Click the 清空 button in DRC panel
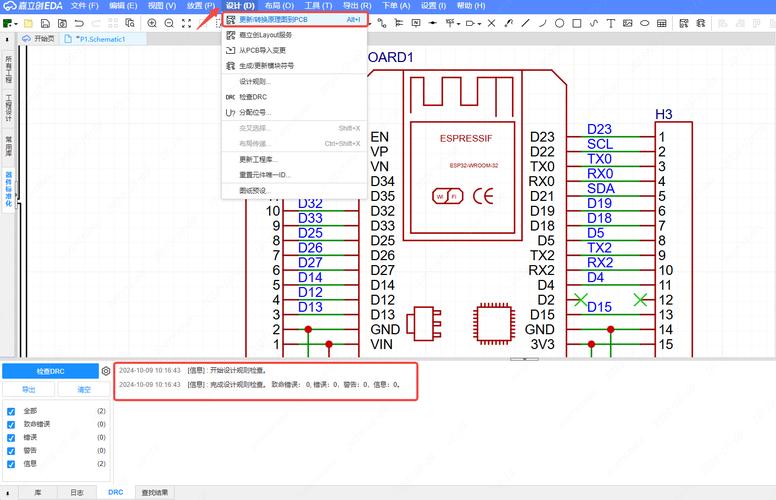Screen dimensions: 776x500 coord(84,390)
